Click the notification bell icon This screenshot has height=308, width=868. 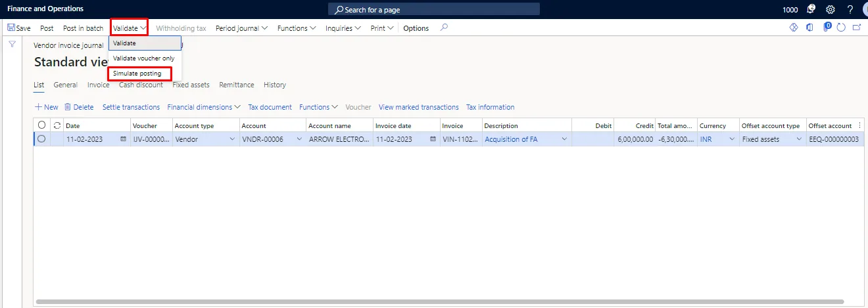click(x=811, y=9)
